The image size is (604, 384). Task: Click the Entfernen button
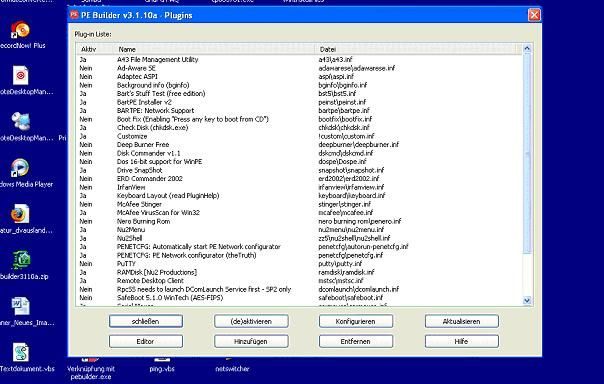pyautogui.click(x=356, y=341)
